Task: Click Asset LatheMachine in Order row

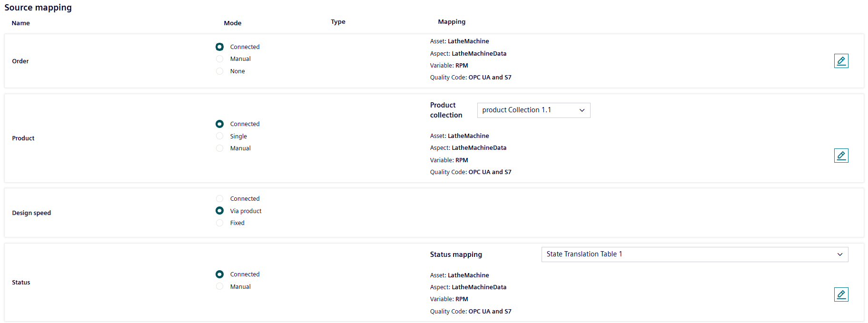Action: coord(460,41)
